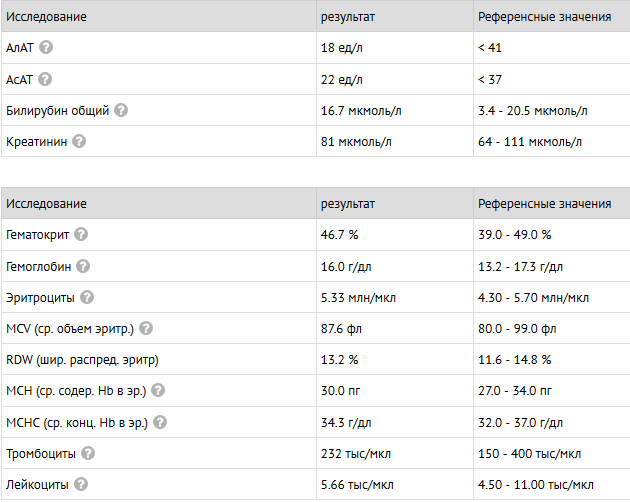
Task: Click the second table's результат header
Action: [347, 203]
